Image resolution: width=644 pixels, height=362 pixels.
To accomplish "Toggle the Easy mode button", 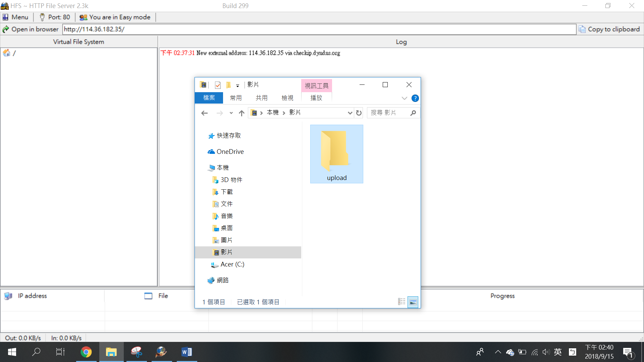I will click(x=115, y=17).
